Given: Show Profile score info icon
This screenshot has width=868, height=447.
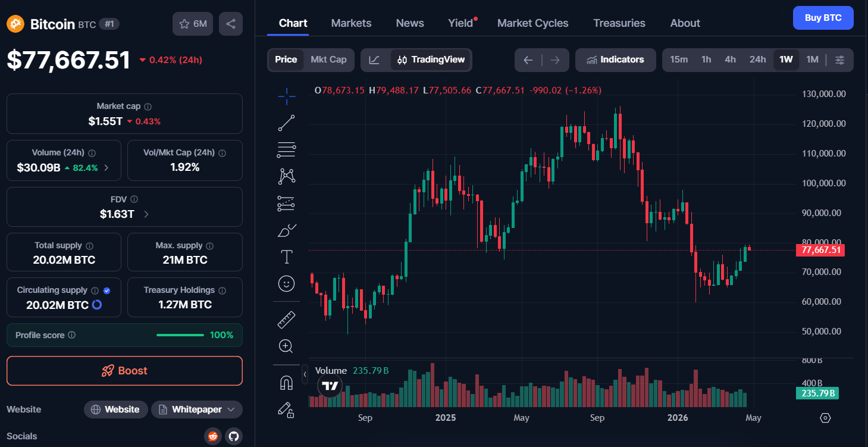Looking at the screenshot, I should pyautogui.click(x=72, y=335).
